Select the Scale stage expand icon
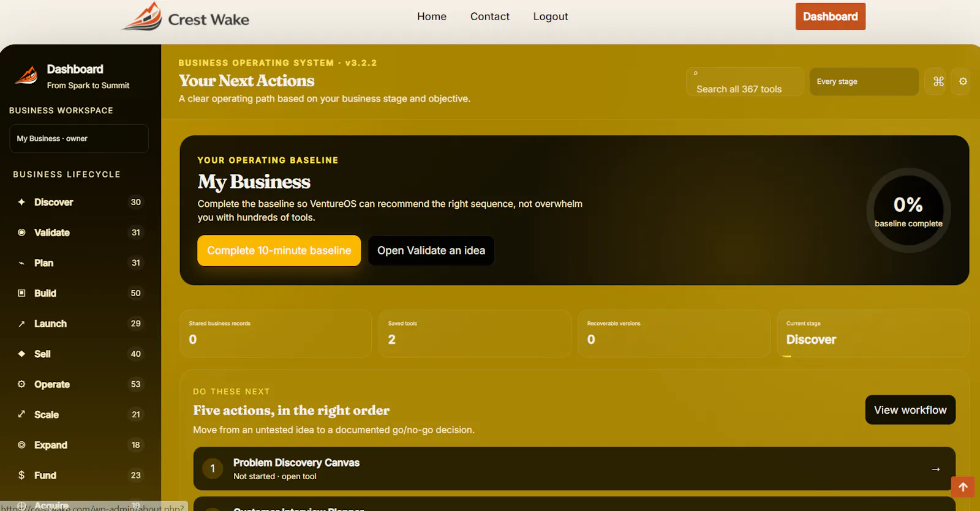Image resolution: width=980 pixels, height=511 pixels. 21,414
